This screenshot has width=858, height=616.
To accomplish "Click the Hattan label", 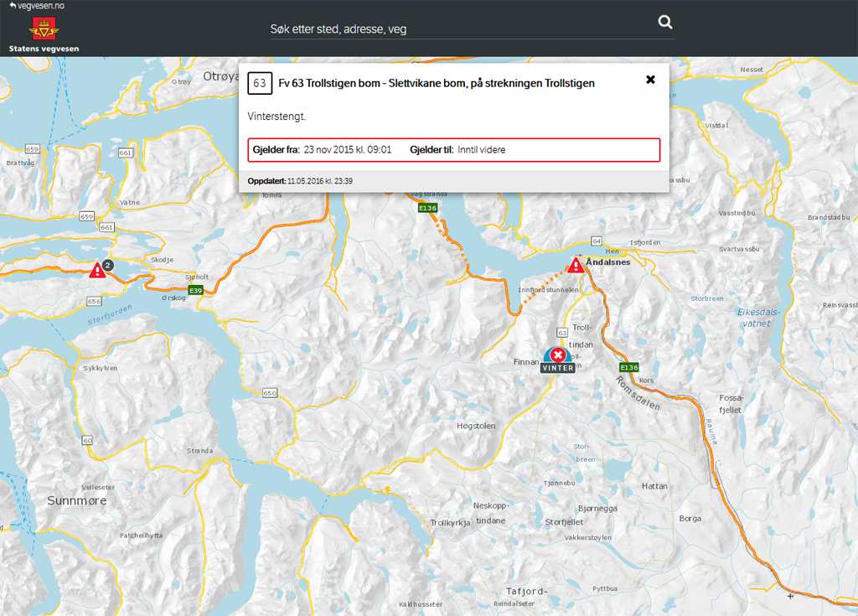I will [654, 486].
